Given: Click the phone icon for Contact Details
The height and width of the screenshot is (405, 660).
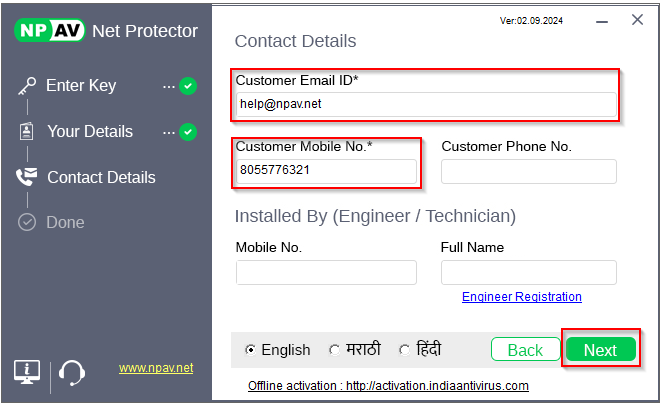Looking at the screenshot, I should (x=27, y=177).
